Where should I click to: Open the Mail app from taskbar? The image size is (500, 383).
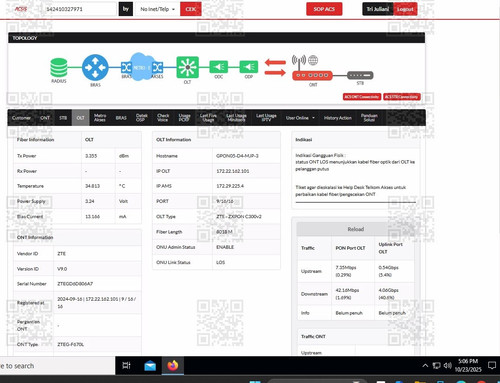coord(150,366)
